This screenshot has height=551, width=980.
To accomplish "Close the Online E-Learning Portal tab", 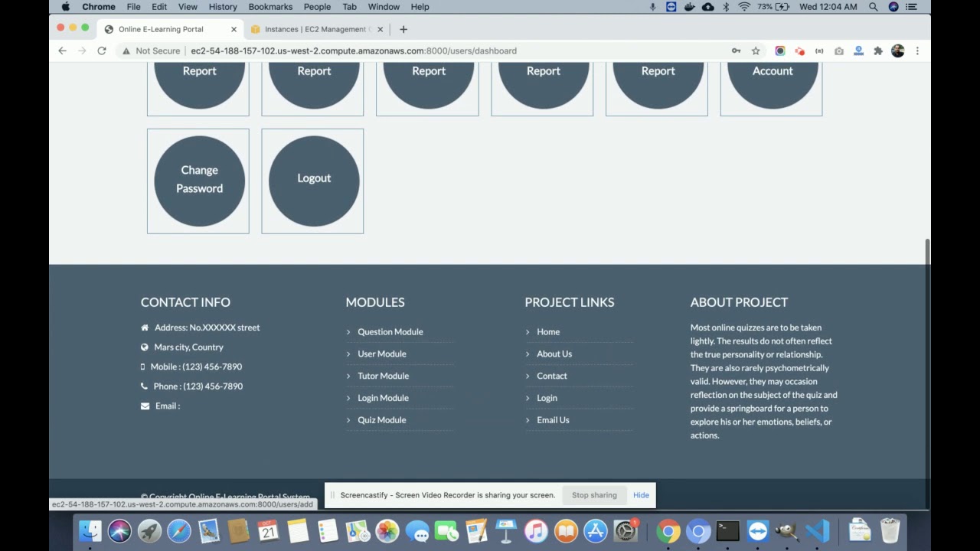I will (234, 29).
